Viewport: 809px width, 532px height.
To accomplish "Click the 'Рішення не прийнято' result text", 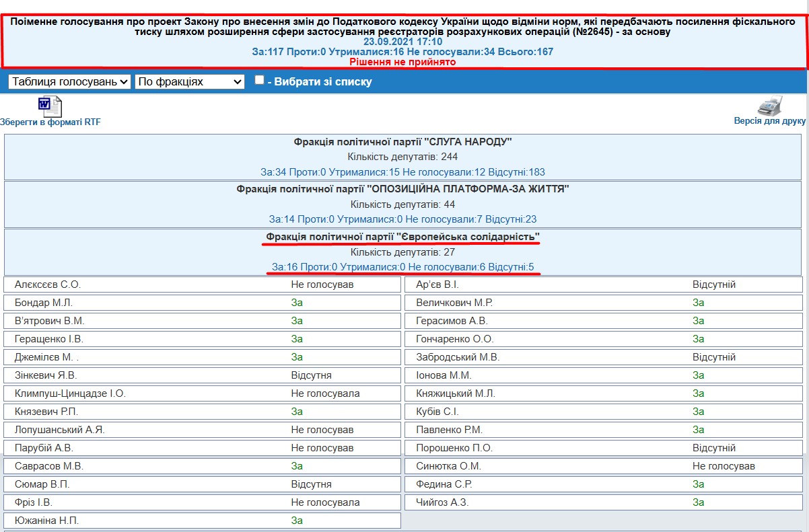I will click(402, 62).
